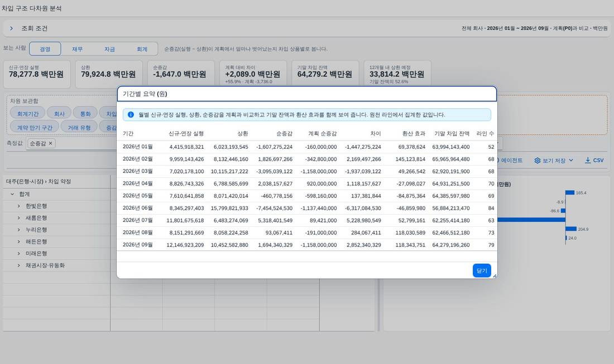Screen dimensions: 614x364
Task: Expand the 누리은행 tree row
Action: pyautogui.click(x=18, y=230)
